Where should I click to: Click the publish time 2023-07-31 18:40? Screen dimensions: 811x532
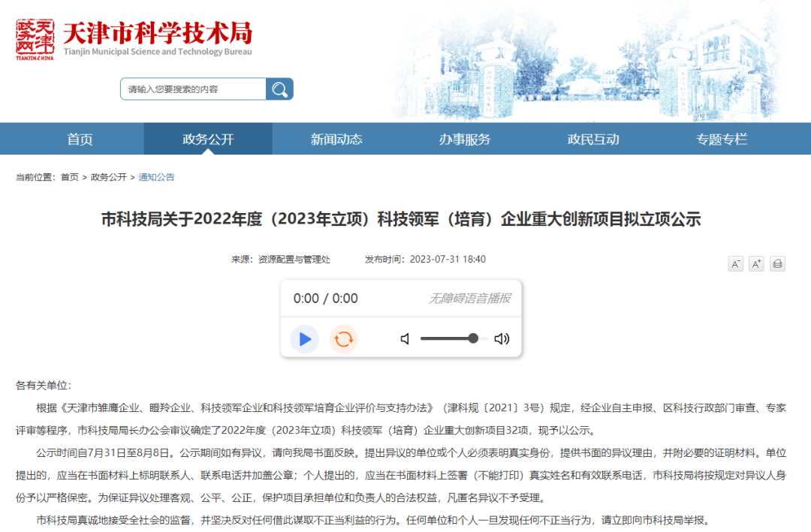[x=448, y=260]
